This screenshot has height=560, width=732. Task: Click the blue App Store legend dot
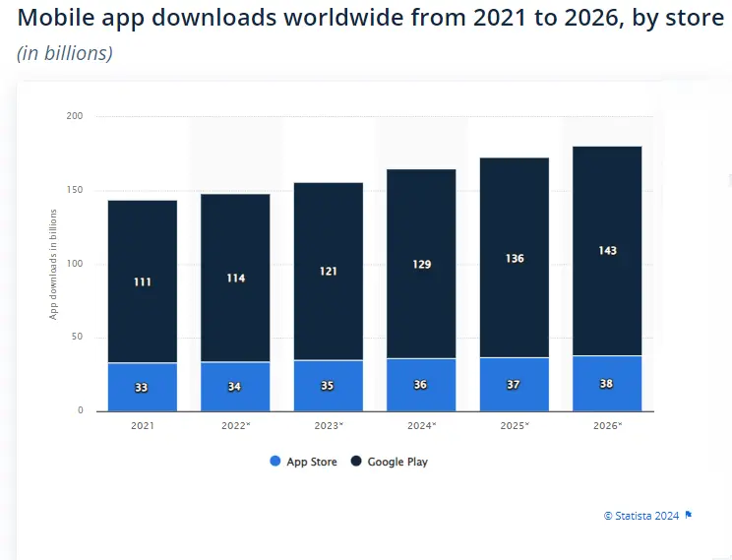pos(275,461)
